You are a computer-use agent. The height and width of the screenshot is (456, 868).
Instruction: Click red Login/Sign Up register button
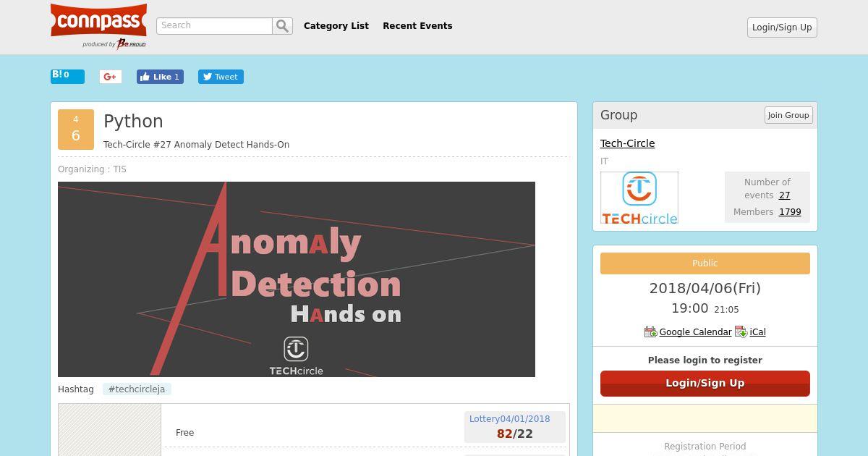pyautogui.click(x=705, y=384)
